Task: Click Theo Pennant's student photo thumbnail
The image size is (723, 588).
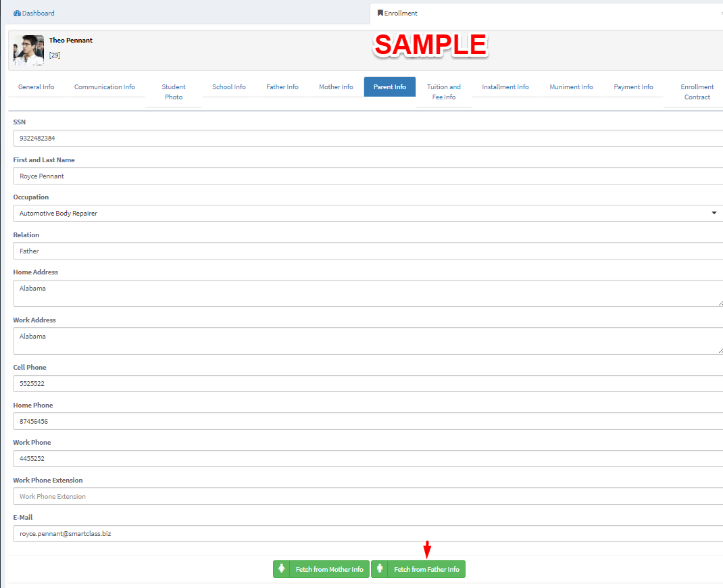Action: [x=28, y=51]
